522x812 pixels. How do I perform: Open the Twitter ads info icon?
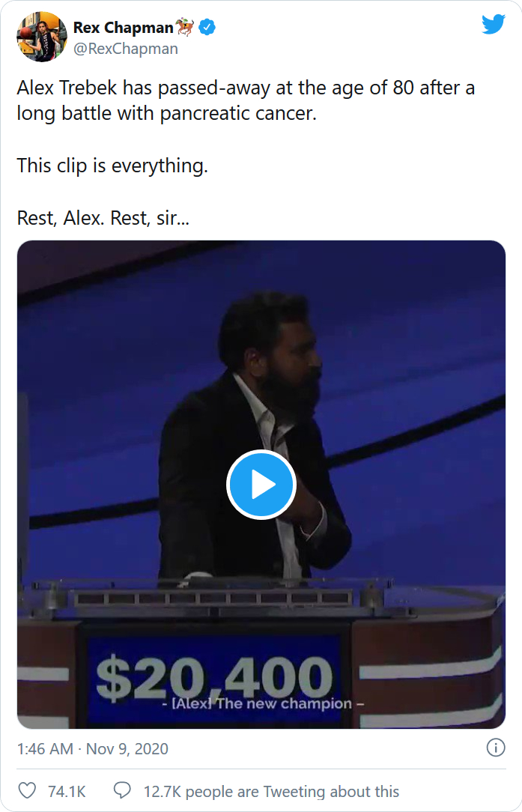[495, 748]
